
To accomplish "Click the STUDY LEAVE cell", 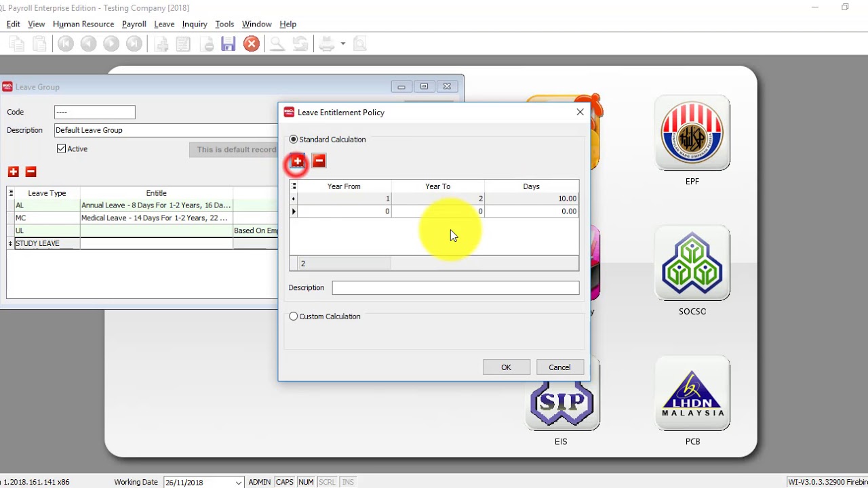I will tap(47, 243).
